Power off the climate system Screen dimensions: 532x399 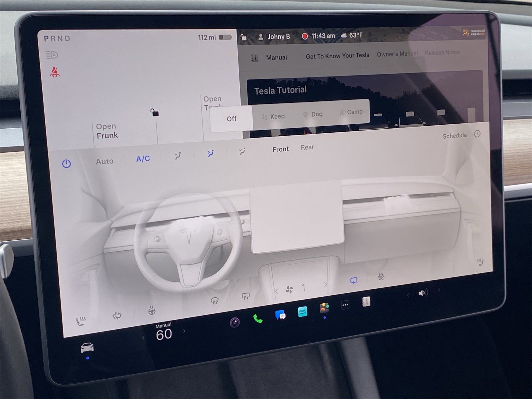(x=66, y=163)
